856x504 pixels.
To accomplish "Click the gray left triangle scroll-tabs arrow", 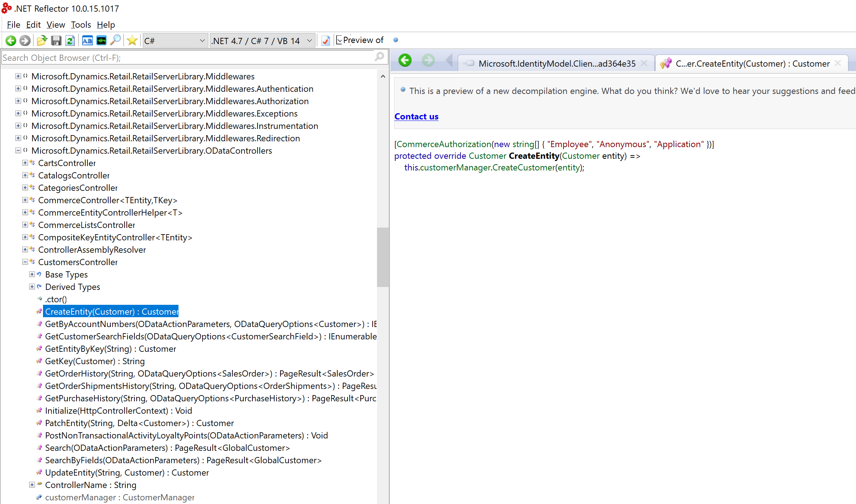I will point(449,60).
